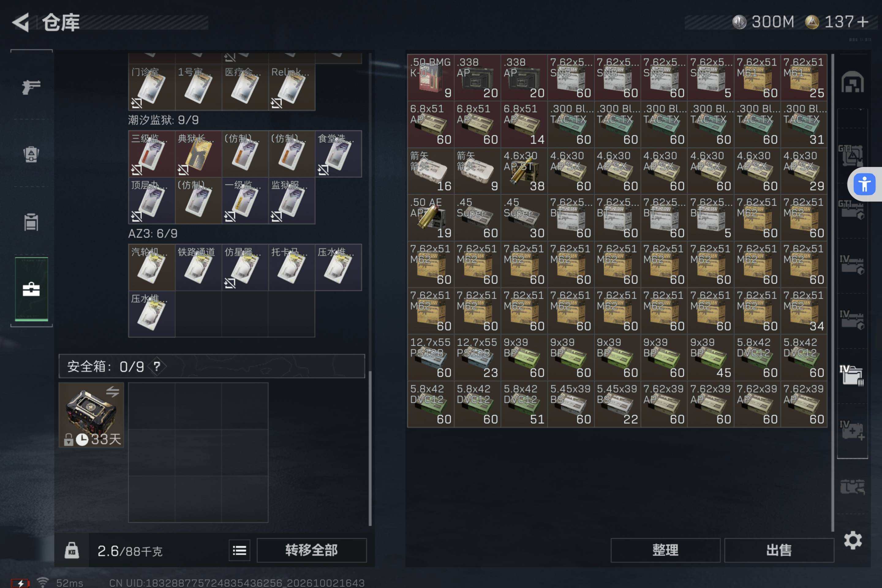Click the swap arrows icon on safe box
The height and width of the screenshot is (588, 882).
tap(112, 392)
